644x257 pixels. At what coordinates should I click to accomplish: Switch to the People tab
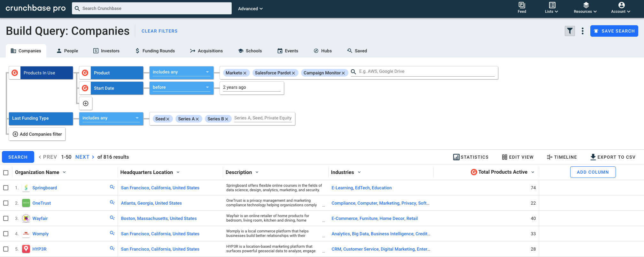click(x=67, y=51)
